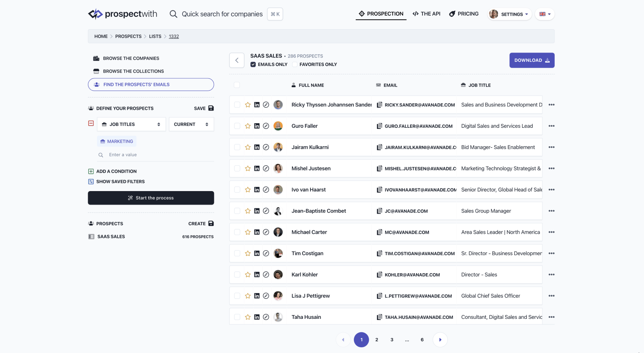Select checkbox for Karl Kohler row
This screenshot has width=644, height=353.
point(237,275)
